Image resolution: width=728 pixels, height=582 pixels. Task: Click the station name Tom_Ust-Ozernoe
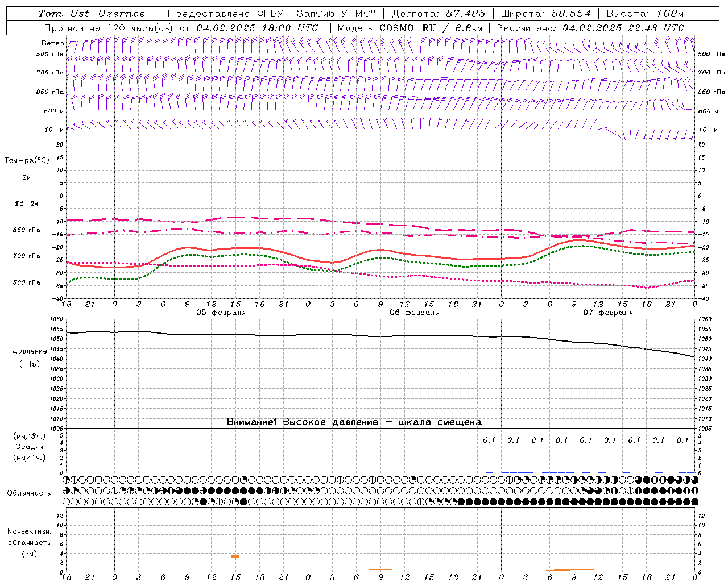tap(92, 14)
